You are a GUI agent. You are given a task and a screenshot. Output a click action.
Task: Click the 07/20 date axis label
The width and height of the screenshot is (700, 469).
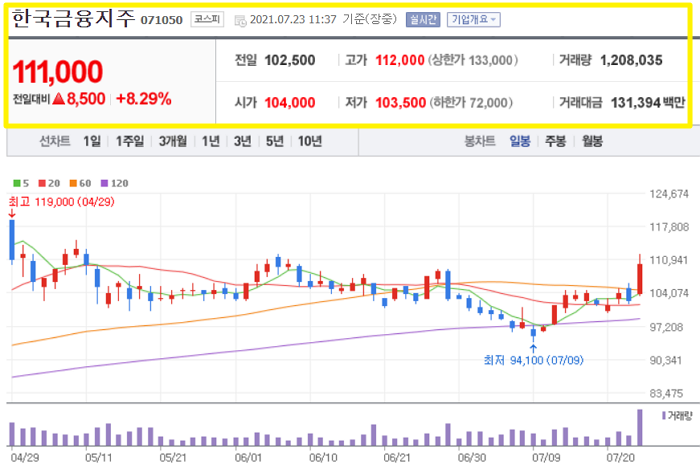(x=621, y=457)
